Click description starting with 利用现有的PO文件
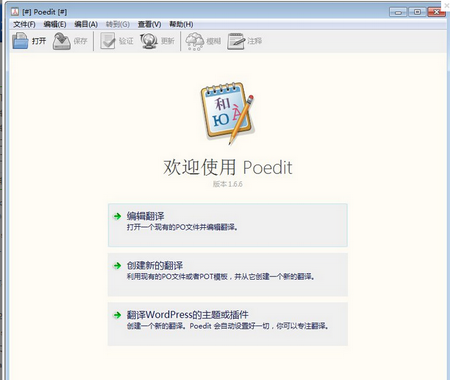Viewport: 450px width, 380px height. tap(221, 277)
